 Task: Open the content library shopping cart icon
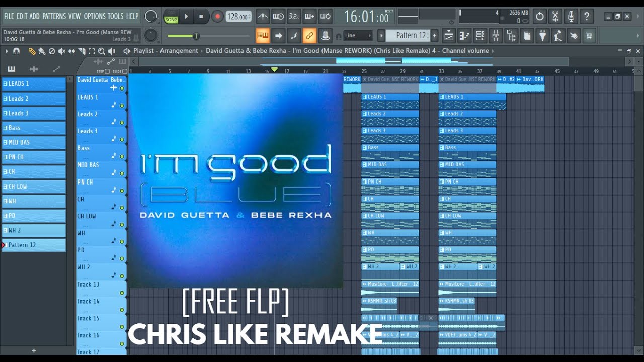coord(589,35)
